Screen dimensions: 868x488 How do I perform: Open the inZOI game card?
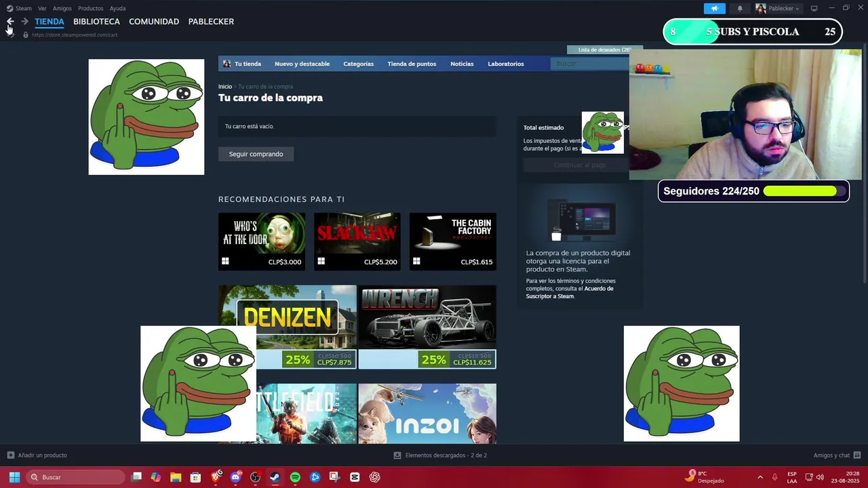point(427,413)
